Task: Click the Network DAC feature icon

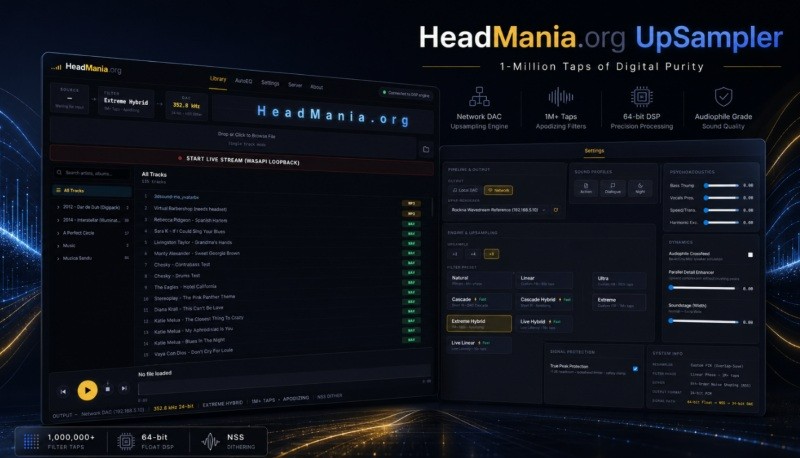Action: 479,96
